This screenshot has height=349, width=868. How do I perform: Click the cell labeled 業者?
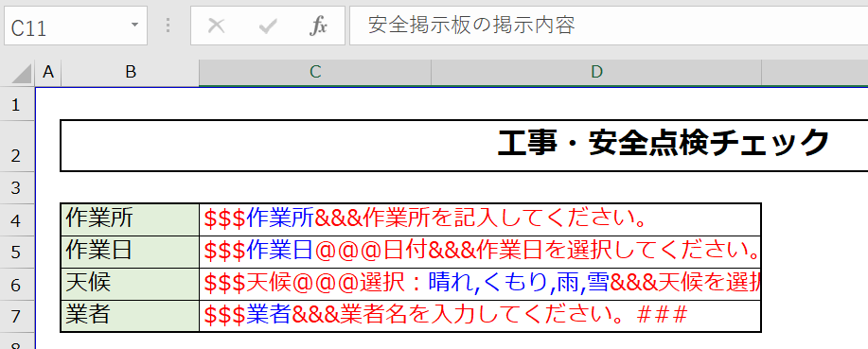pos(130,316)
